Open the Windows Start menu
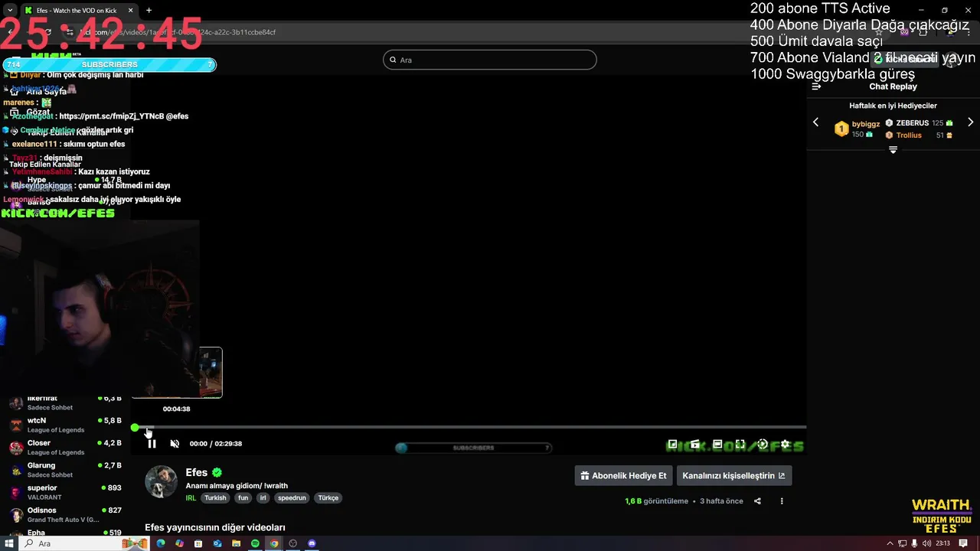Viewport: 980px width, 551px height. coord(9,543)
